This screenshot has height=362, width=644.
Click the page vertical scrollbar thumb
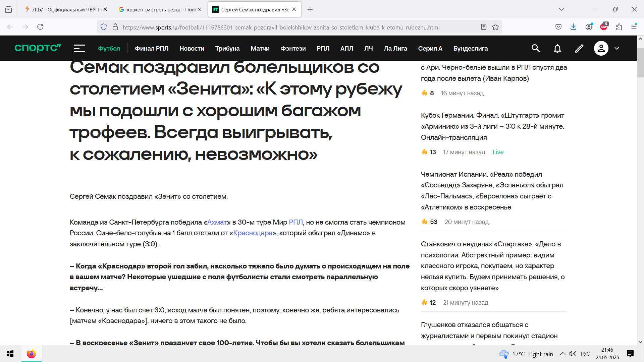[x=640, y=63]
